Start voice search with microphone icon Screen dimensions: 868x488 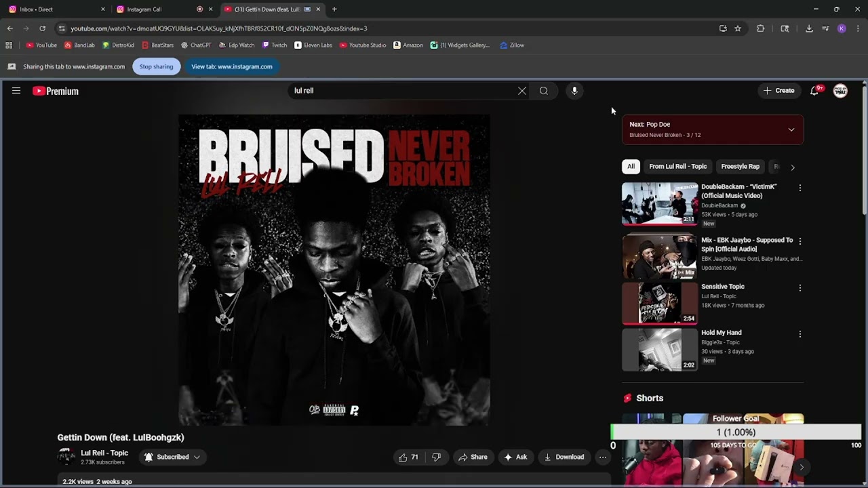(x=574, y=91)
